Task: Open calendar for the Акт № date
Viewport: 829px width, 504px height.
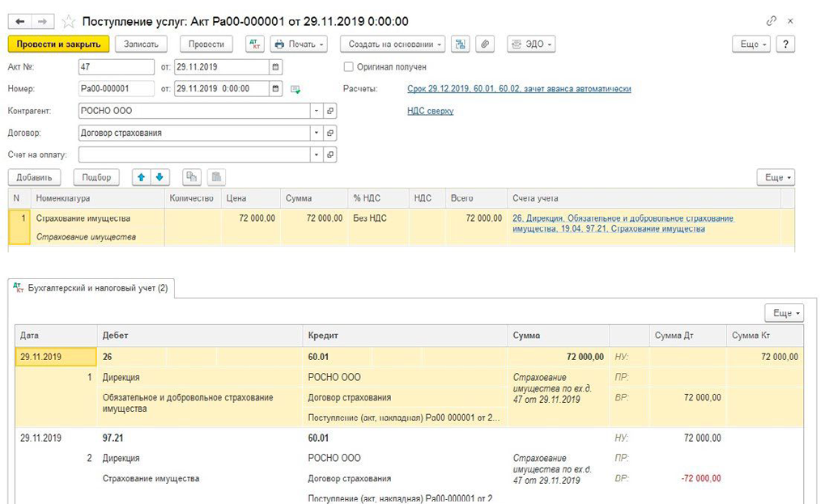Action: (x=275, y=67)
